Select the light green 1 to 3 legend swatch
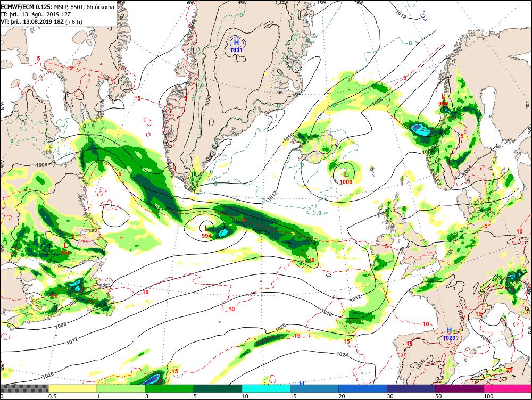The image size is (532, 400). [121, 388]
